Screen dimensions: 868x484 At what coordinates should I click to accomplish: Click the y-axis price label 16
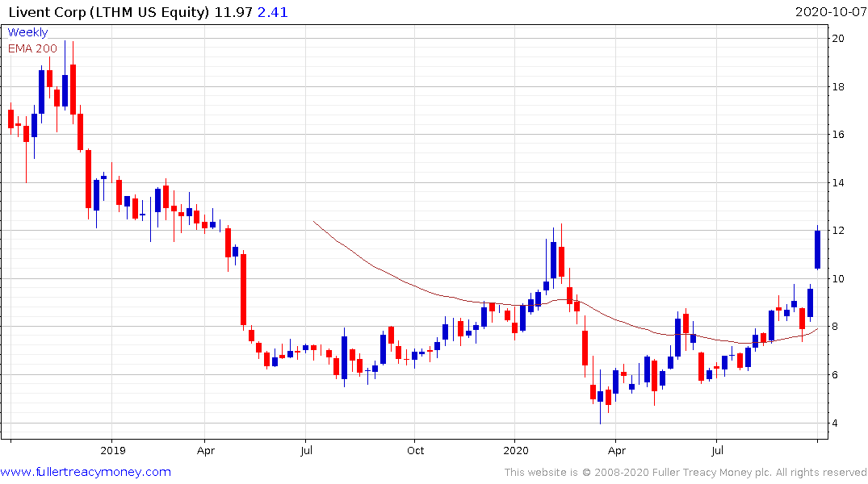point(838,135)
